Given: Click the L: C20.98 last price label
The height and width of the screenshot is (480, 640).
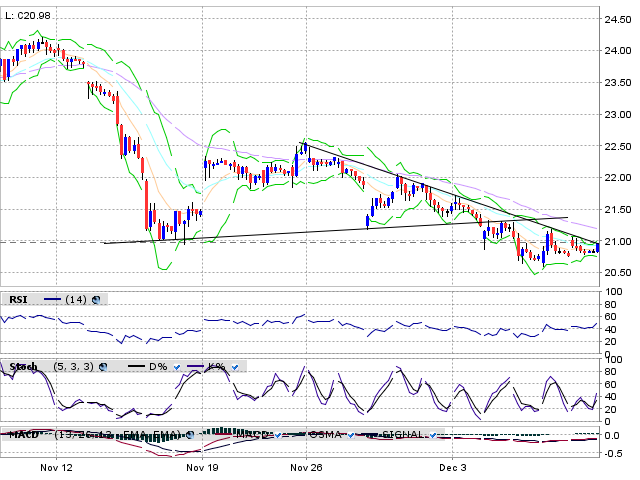Looking at the screenshot, I should (31, 11).
